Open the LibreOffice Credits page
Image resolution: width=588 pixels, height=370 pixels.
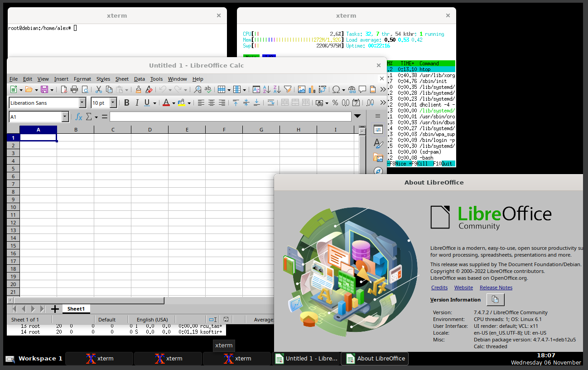(439, 287)
